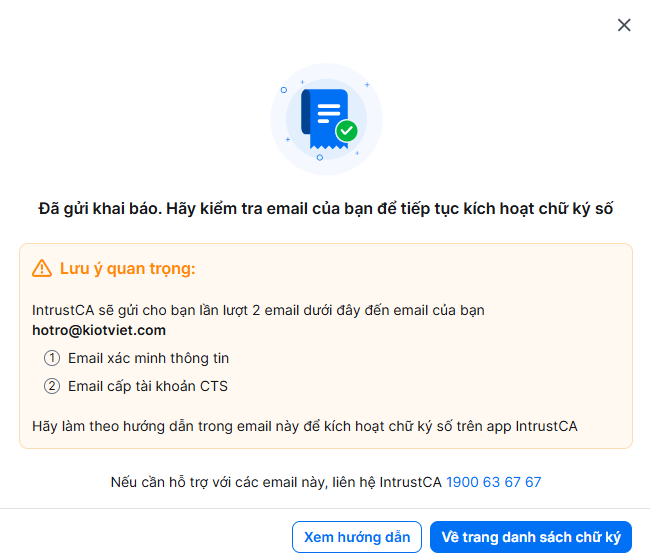Screen dimensions: 650x558
Task: Select Email cấp tài khoản CTS item
Action: point(148,386)
